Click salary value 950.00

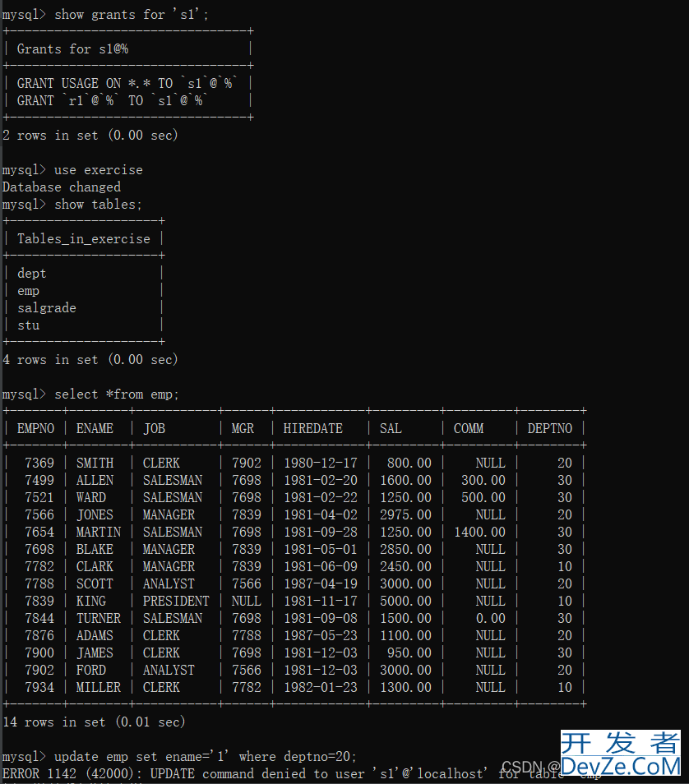click(x=409, y=653)
